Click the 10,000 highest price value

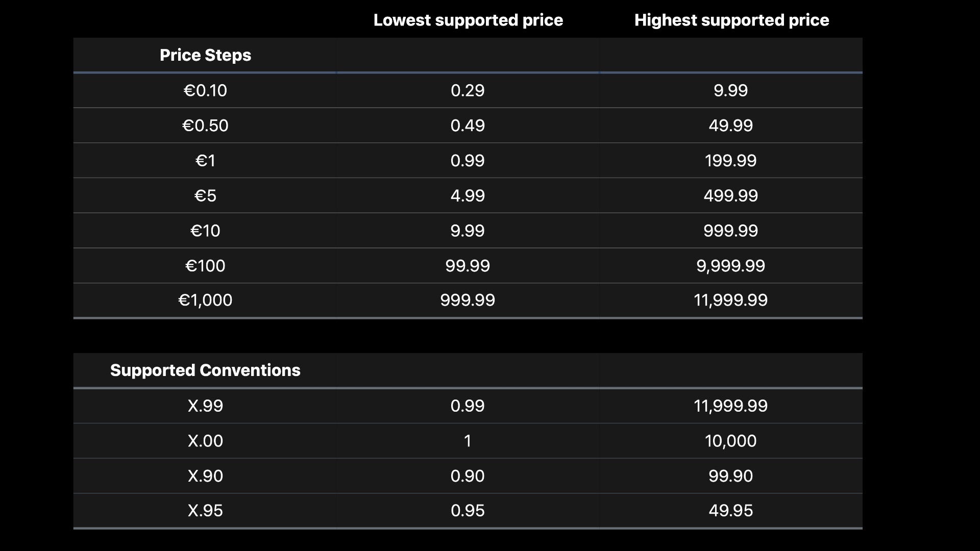click(730, 441)
